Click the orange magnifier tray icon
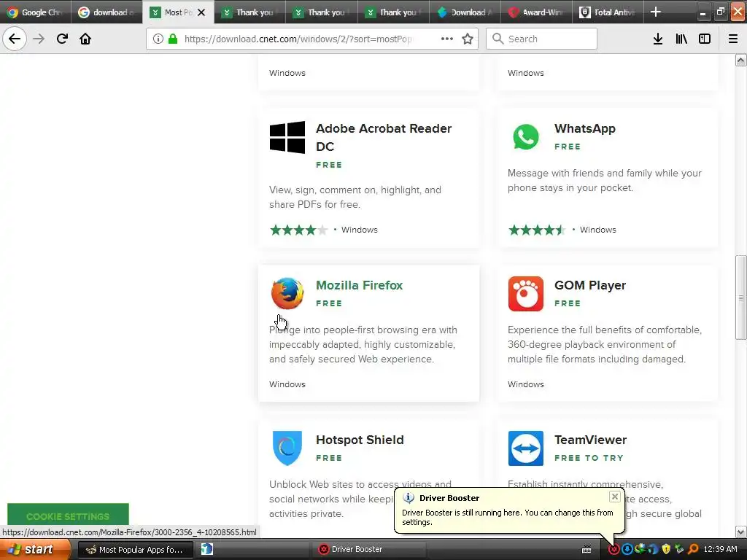The width and height of the screenshot is (747, 560). (693, 550)
